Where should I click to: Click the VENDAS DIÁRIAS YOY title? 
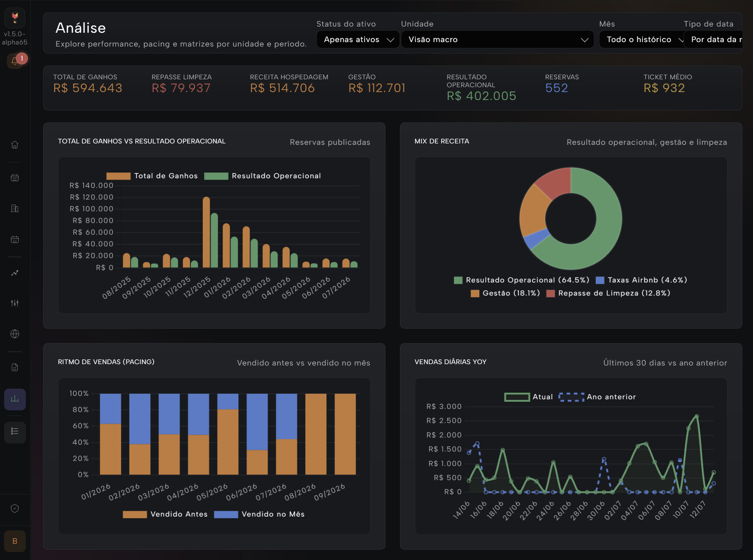450,362
